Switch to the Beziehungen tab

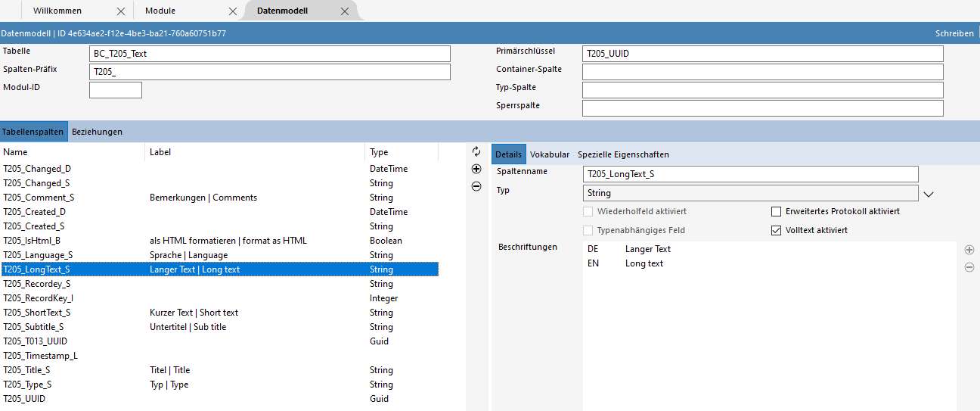(x=97, y=132)
